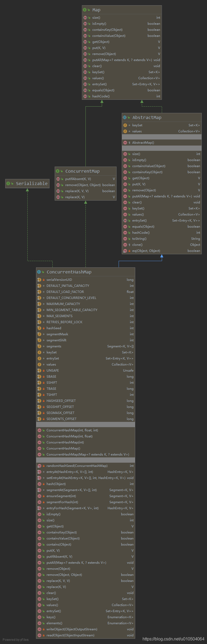
Task: Click method icon of randomHashSeed(ConcurrentHashMap)
Action: [39, 466]
